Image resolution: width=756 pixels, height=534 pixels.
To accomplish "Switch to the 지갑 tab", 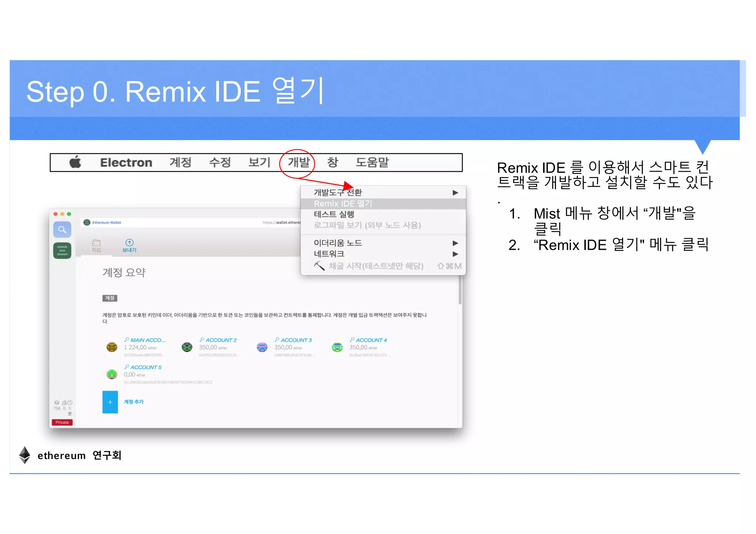I will pos(96,246).
